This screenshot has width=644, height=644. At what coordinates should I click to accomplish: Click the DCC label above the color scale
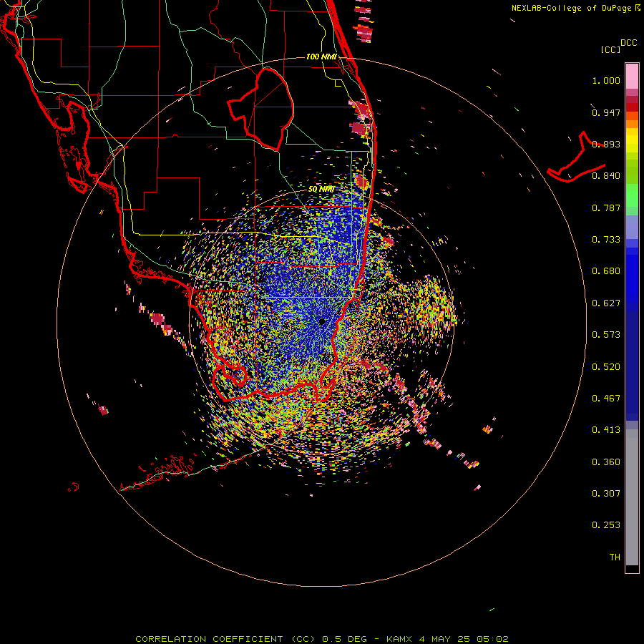pyautogui.click(x=629, y=43)
